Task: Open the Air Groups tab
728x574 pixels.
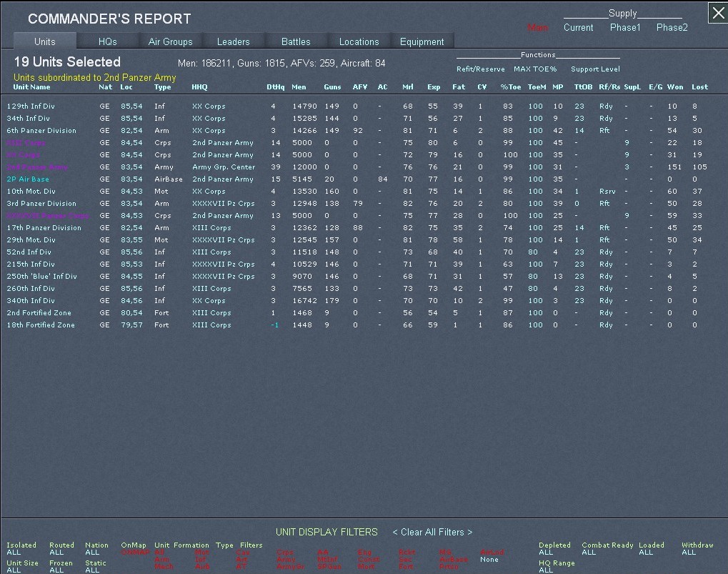Action: (x=170, y=41)
